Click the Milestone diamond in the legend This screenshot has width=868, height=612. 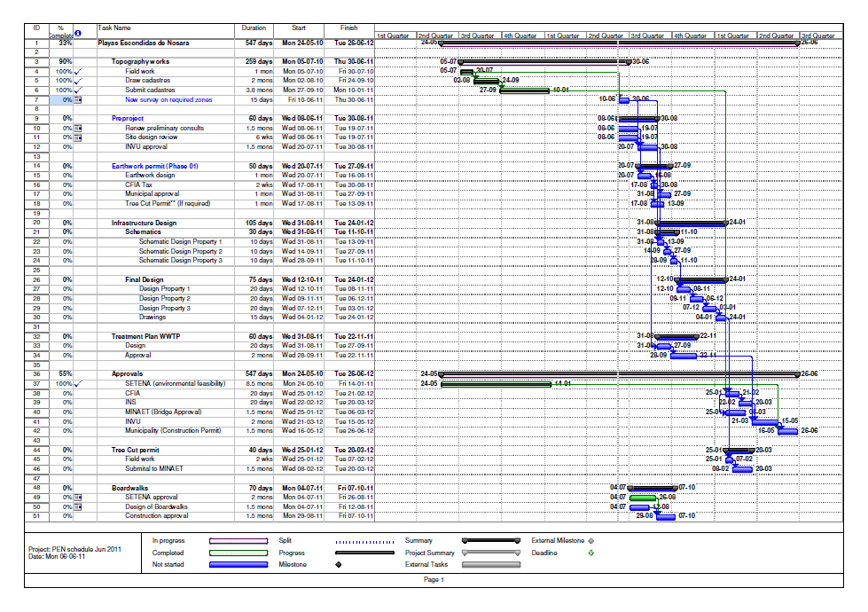coord(338,565)
